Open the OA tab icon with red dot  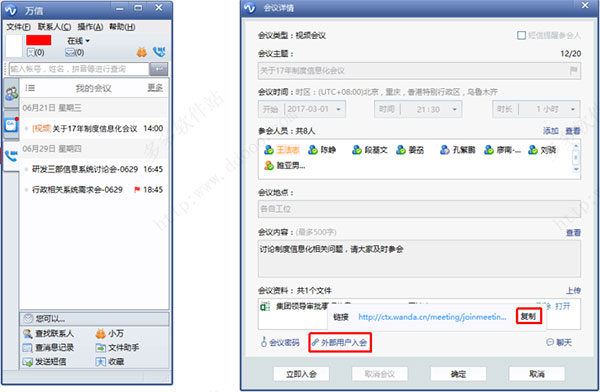tap(11, 125)
